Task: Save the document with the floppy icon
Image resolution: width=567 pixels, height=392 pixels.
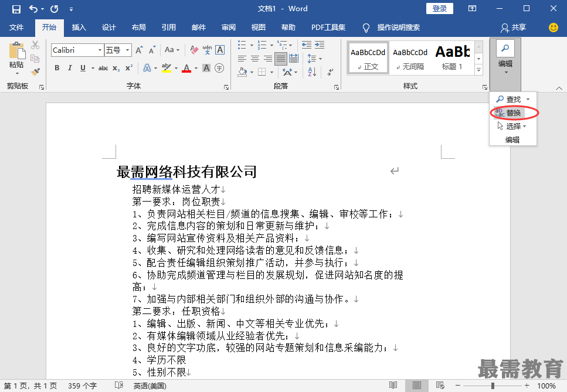Action: click(x=16, y=9)
